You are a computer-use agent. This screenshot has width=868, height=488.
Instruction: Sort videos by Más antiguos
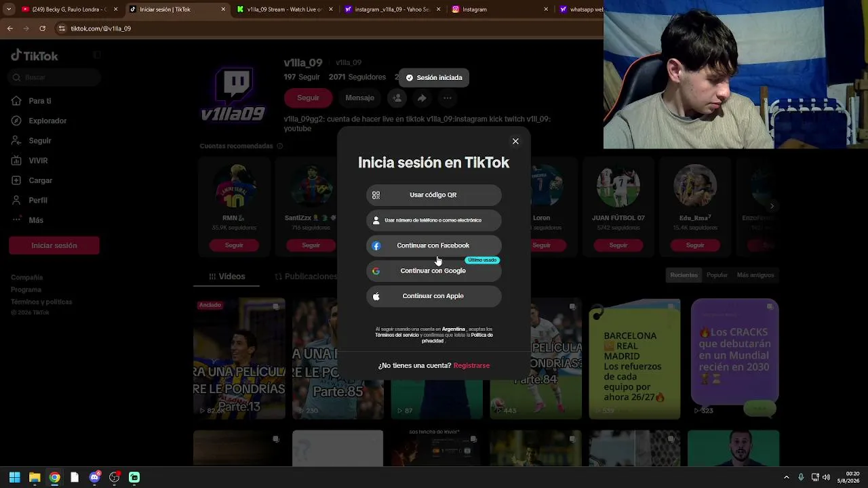click(755, 275)
